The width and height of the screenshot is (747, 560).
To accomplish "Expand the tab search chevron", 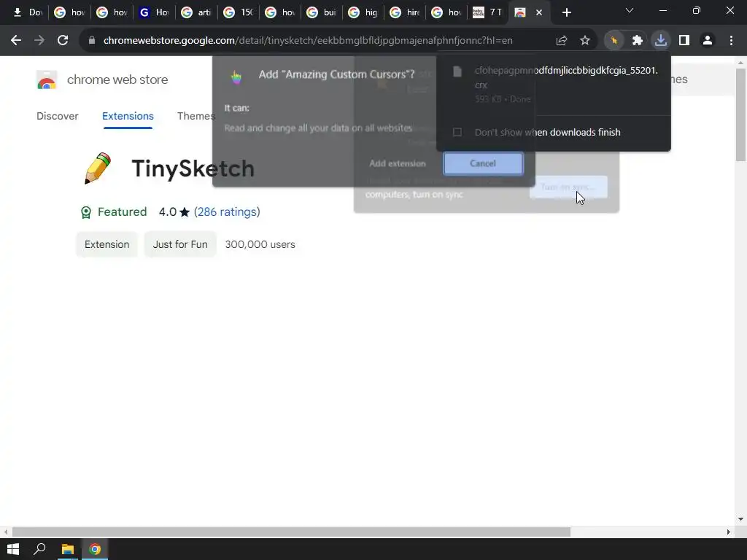I will 630,10.
